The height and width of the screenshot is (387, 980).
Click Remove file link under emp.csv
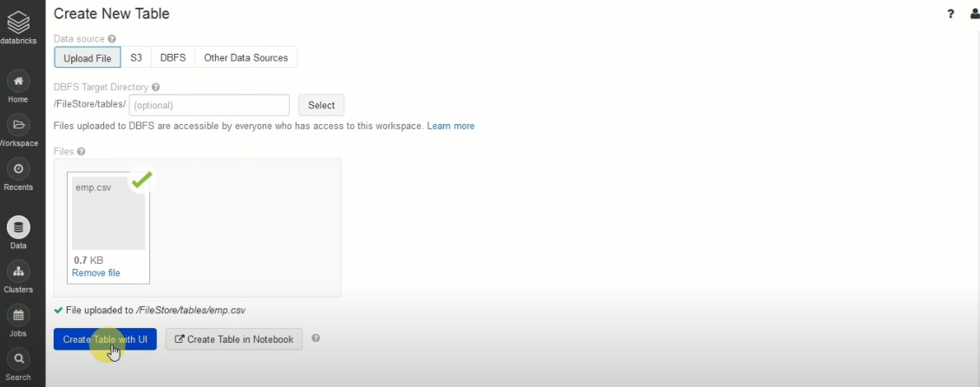[95, 272]
